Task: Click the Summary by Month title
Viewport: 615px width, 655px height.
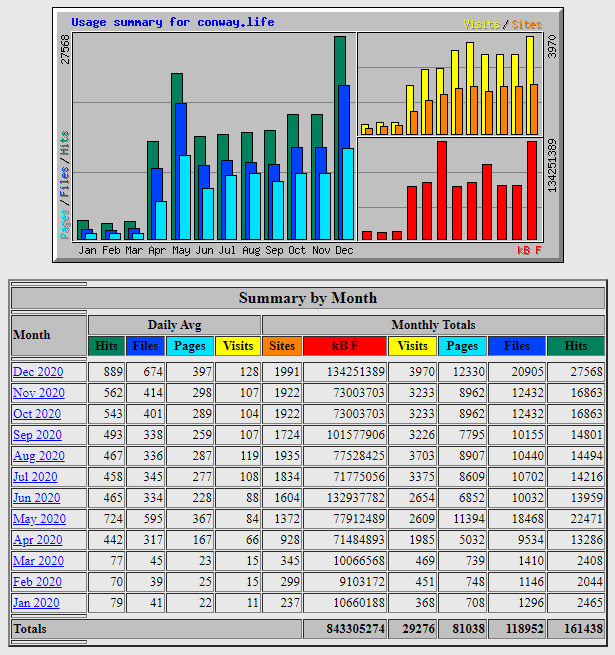Action: click(x=308, y=298)
